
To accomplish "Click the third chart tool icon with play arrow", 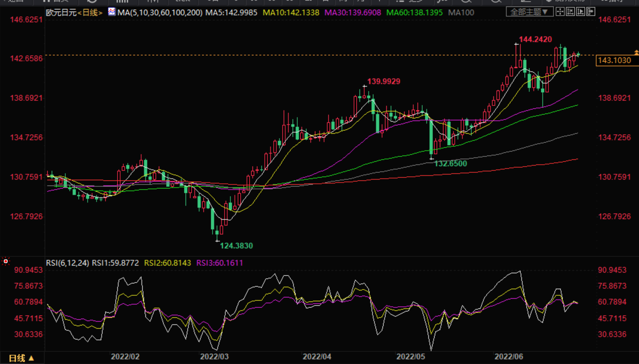I will pyautogui.click(x=580, y=12).
